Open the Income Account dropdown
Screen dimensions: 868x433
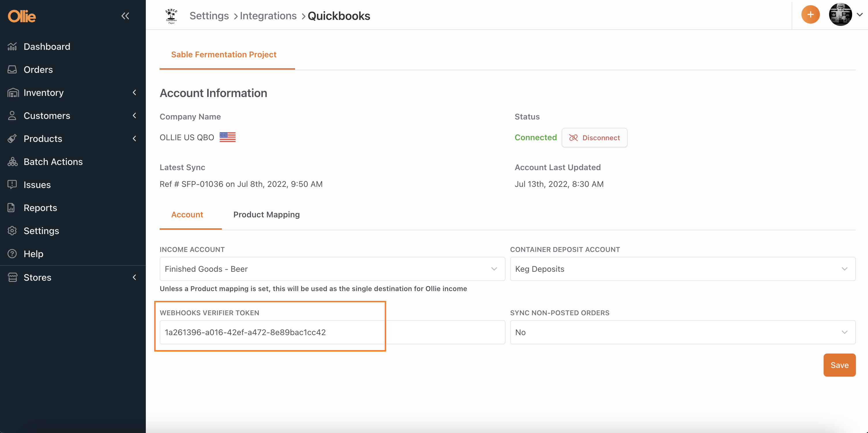[332, 269]
